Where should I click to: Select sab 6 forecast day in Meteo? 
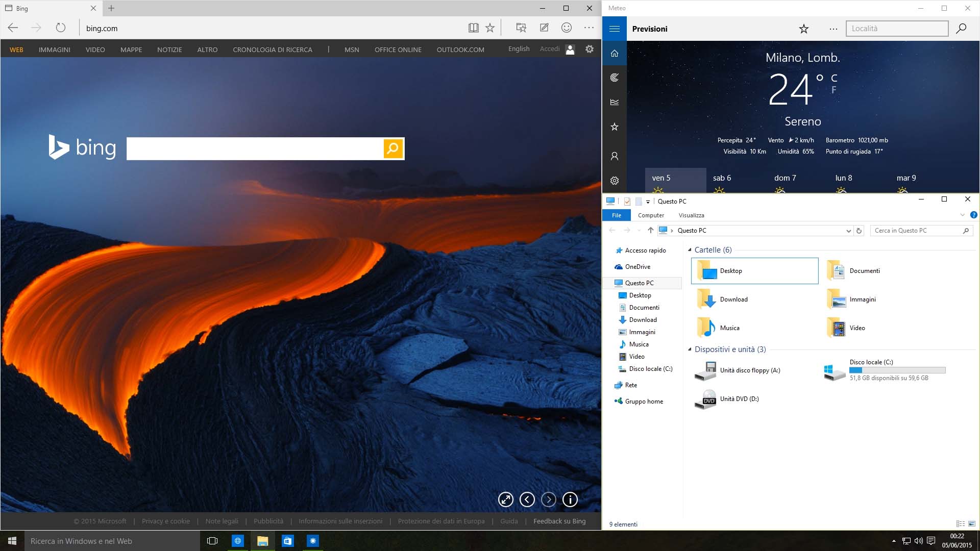coord(737,180)
